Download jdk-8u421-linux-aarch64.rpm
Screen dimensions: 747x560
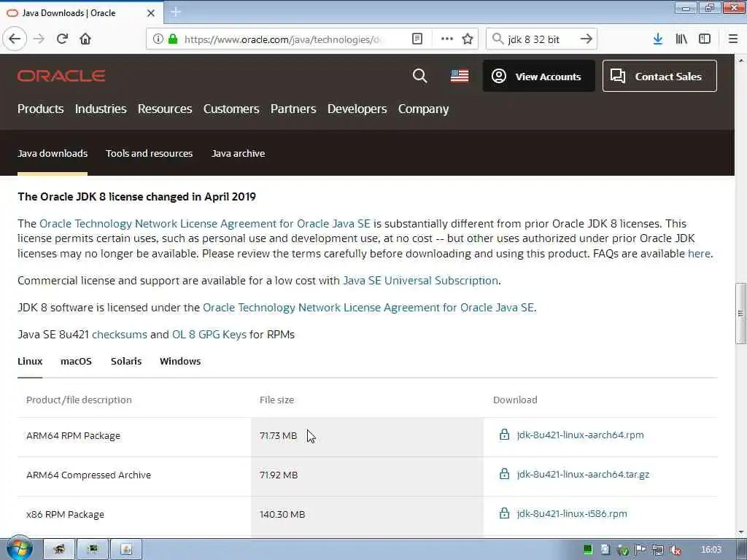[x=580, y=435]
